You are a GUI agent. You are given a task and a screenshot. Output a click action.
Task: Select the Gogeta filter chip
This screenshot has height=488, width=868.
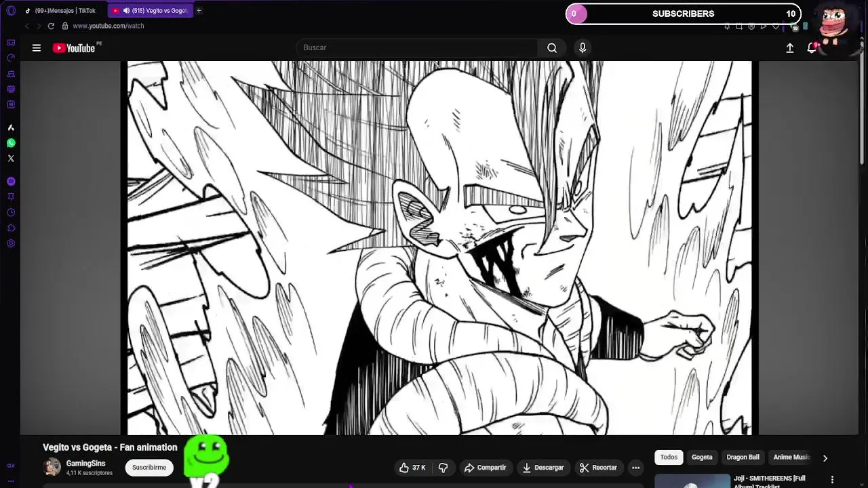tap(702, 457)
